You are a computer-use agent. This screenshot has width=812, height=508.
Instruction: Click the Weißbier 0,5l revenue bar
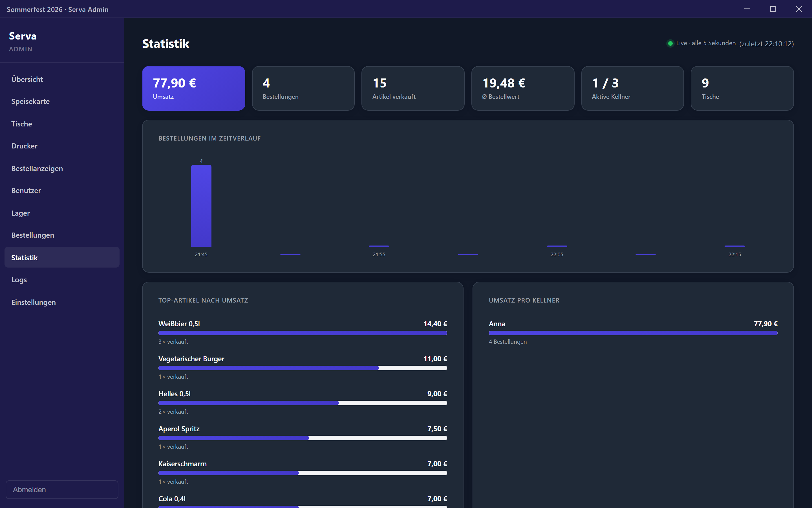303,333
